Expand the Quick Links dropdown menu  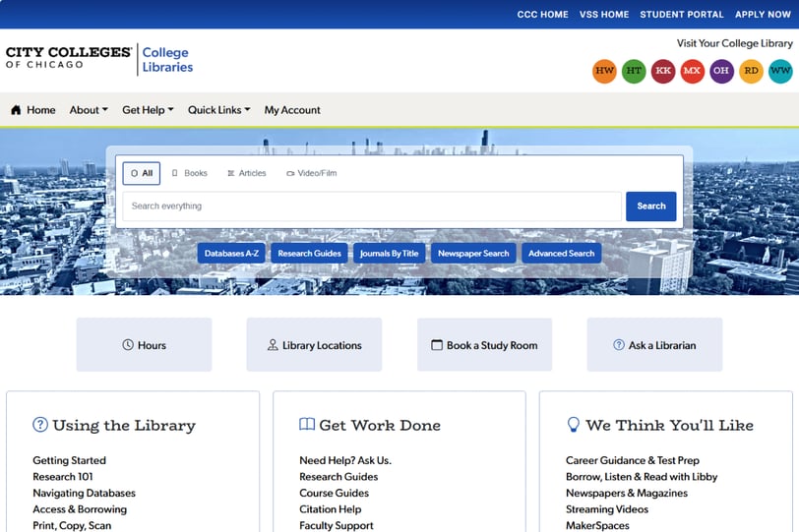tap(219, 110)
